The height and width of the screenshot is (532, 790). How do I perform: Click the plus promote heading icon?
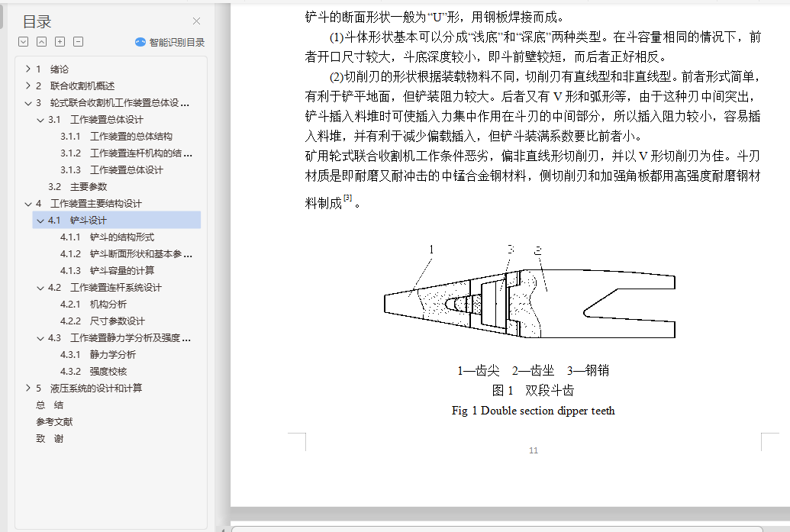60,42
